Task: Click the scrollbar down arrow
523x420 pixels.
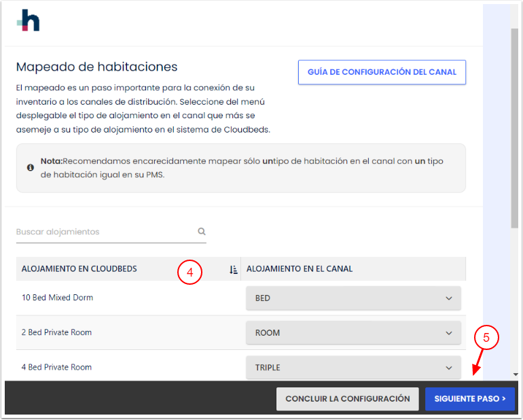Action: click(x=515, y=374)
